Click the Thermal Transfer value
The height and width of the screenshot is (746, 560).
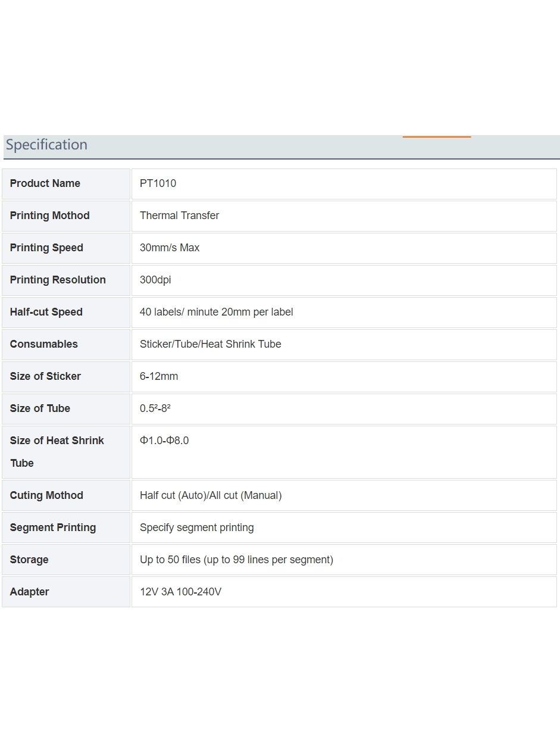click(179, 216)
